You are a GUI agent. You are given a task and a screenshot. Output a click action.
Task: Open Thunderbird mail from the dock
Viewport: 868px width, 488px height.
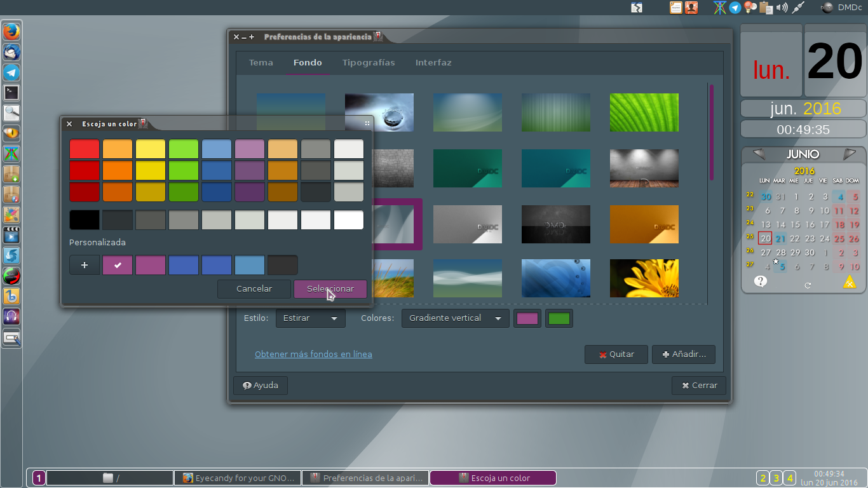click(11, 51)
